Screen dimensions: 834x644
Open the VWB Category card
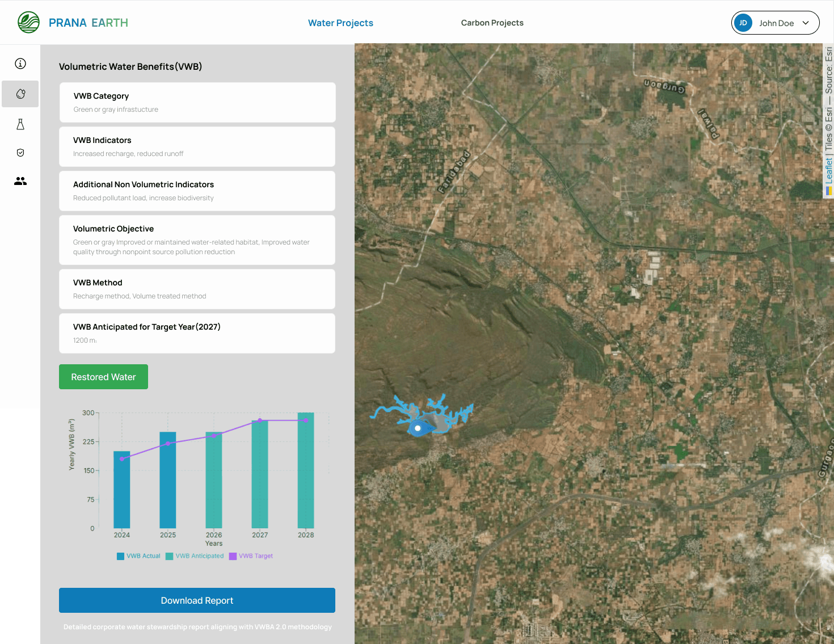197,102
